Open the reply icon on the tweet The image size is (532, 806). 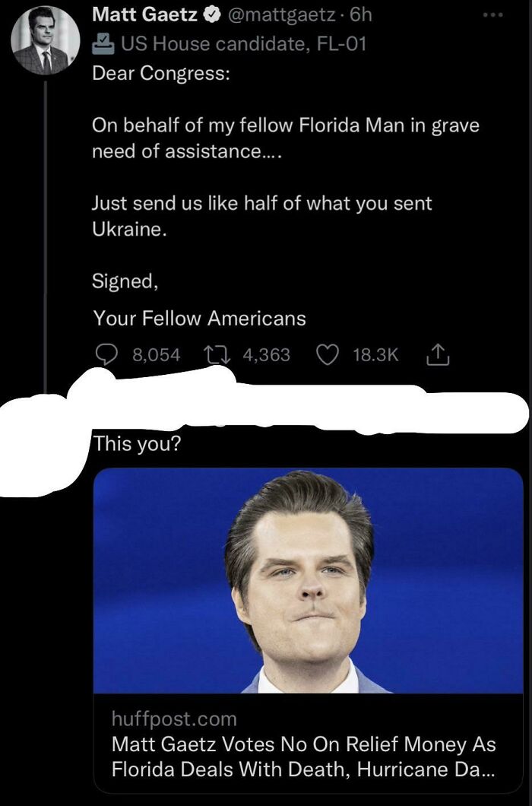[x=106, y=354]
